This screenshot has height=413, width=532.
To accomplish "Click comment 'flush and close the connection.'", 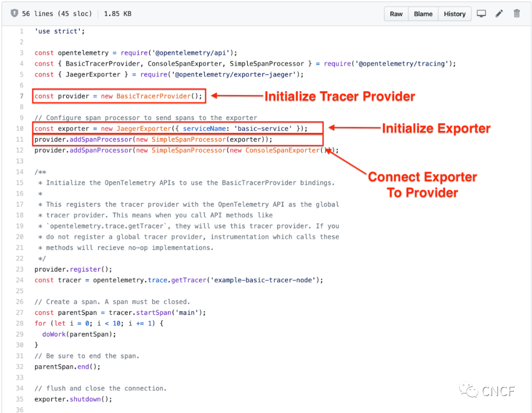I will (x=100, y=388).
